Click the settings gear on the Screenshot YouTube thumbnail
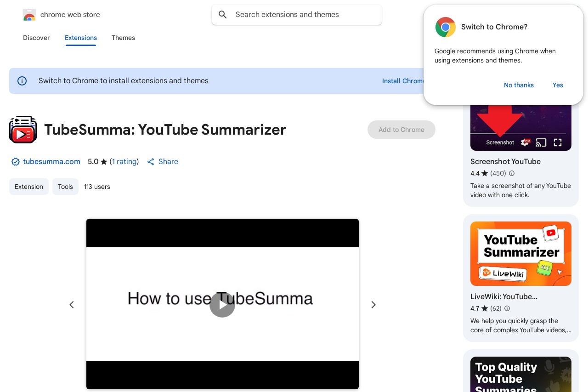This screenshot has width=588, height=392. [525, 142]
